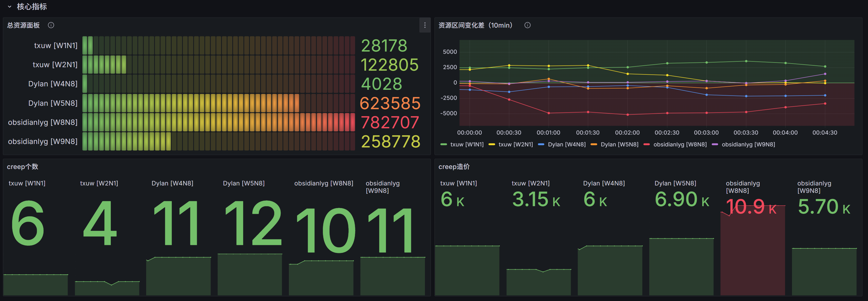The width and height of the screenshot is (868, 301).
Task: Click purple obsidianlyg [W9N8] legend color swatch
Action: (x=715, y=145)
